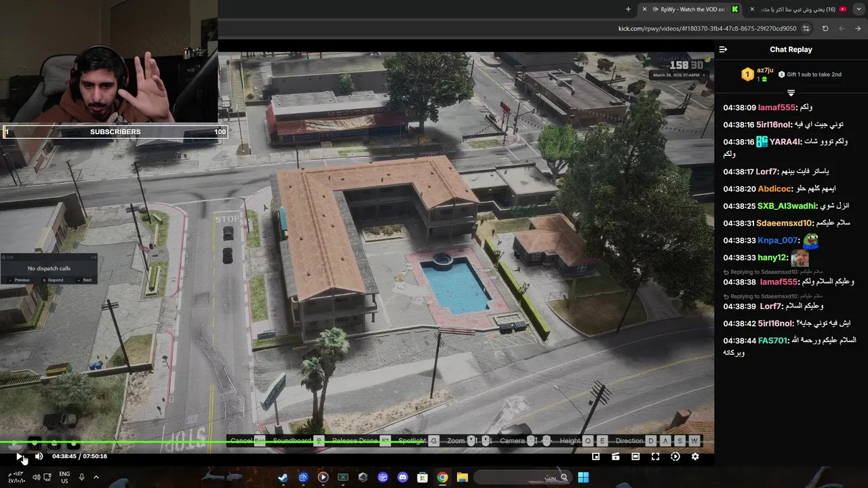The width and height of the screenshot is (868, 488).
Task: Show hidden system tray icons
Action: coord(96,477)
